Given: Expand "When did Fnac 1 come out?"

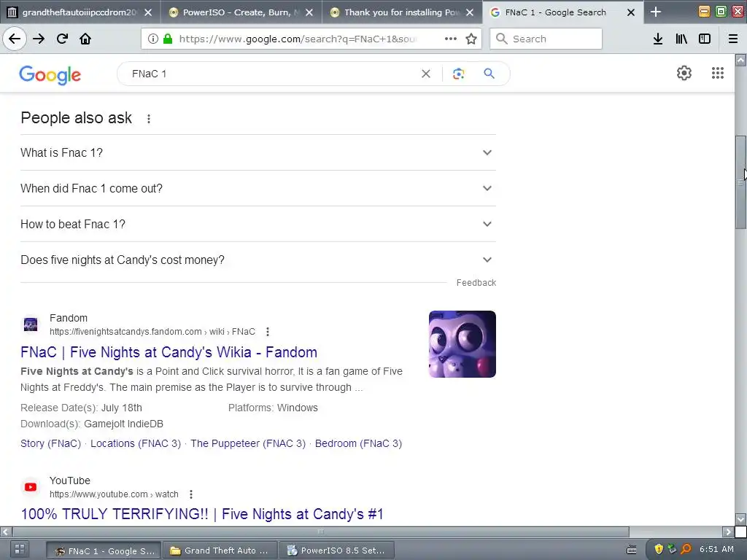Looking at the screenshot, I should [x=258, y=188].
